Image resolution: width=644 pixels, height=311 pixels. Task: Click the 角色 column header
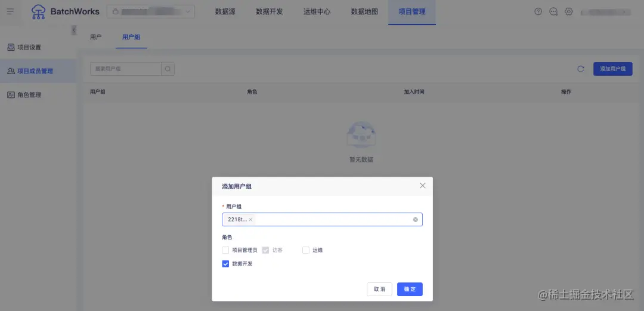tap(252, 92)
